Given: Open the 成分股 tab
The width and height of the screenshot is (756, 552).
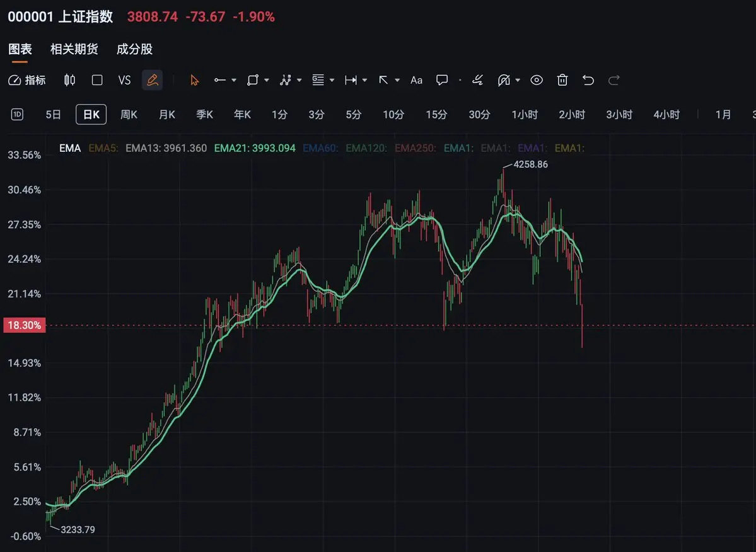Looking at the screenshot, I should point(134,49).
